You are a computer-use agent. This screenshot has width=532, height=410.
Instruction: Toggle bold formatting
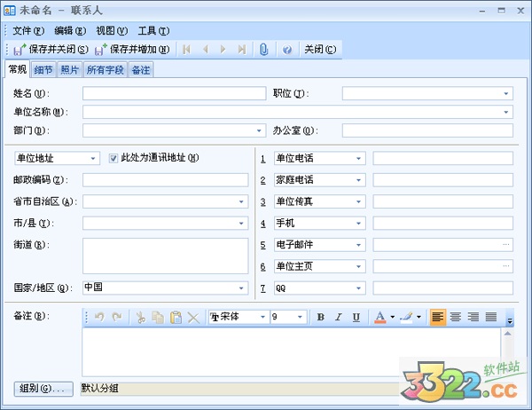(x=321, y=317)
